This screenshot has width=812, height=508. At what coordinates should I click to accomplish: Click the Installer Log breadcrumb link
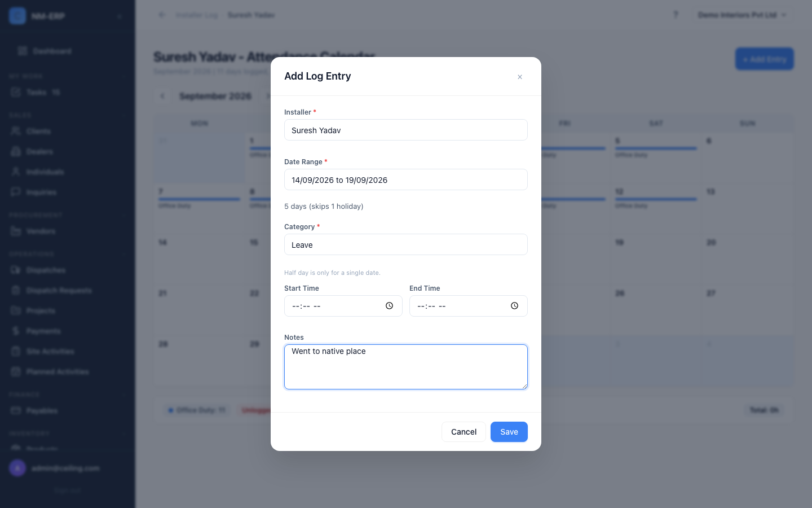click(196, 15)
